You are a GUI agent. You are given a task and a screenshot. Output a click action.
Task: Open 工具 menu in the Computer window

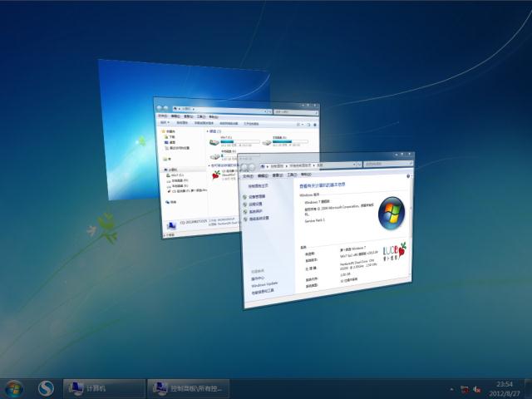pyautogui.click(x=201, y=116)
